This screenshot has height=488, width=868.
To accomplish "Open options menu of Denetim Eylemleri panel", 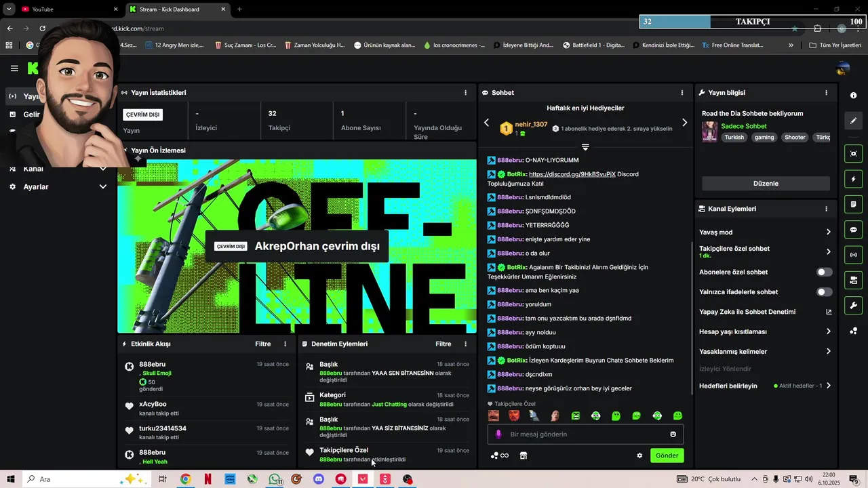I will point(465,344).
